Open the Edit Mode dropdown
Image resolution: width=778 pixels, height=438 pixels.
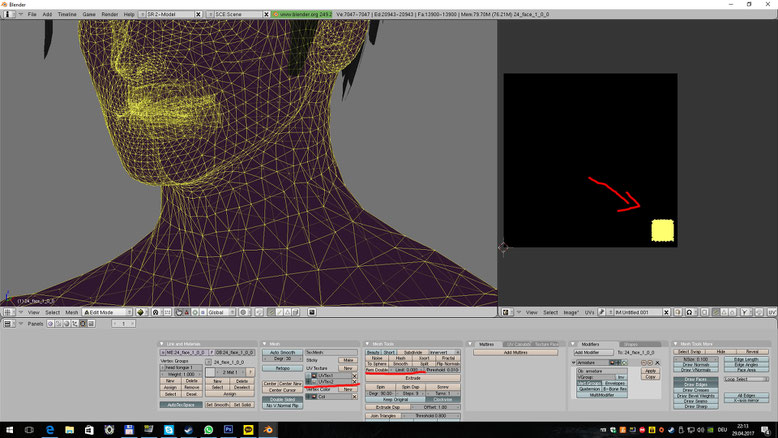pos(108,312)
